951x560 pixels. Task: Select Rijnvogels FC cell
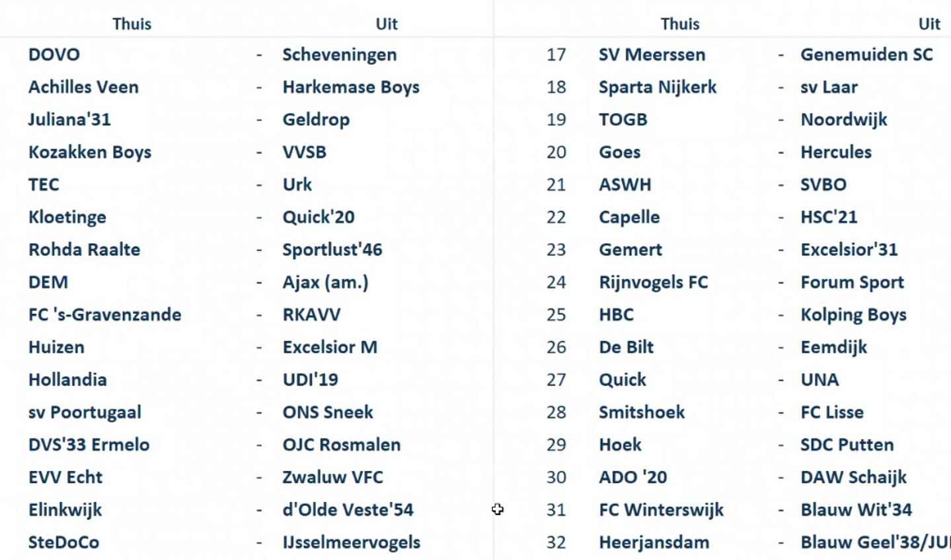pyautogui.click(x=653, y=283)
